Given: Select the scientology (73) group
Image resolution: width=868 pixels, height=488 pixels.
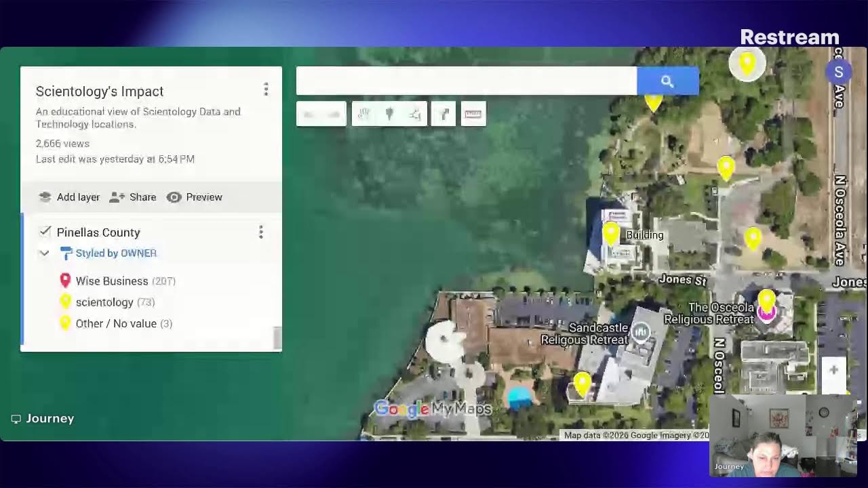Looking at the screenshot, I should (x=115, y=302).
